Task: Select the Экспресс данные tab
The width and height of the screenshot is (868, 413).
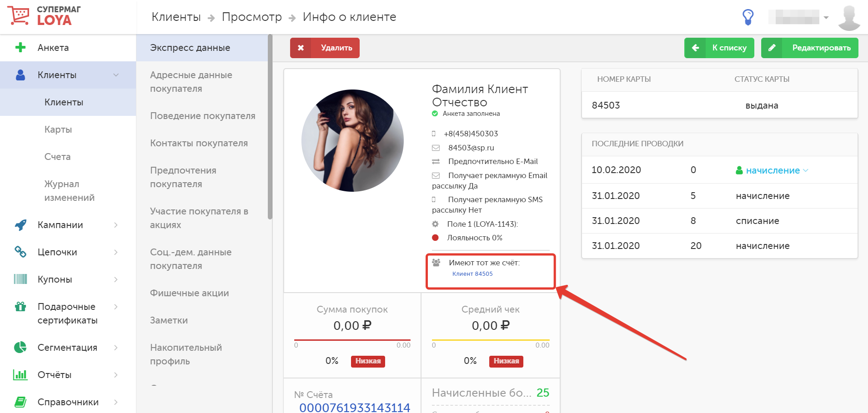Action: [x=202, y=48]
